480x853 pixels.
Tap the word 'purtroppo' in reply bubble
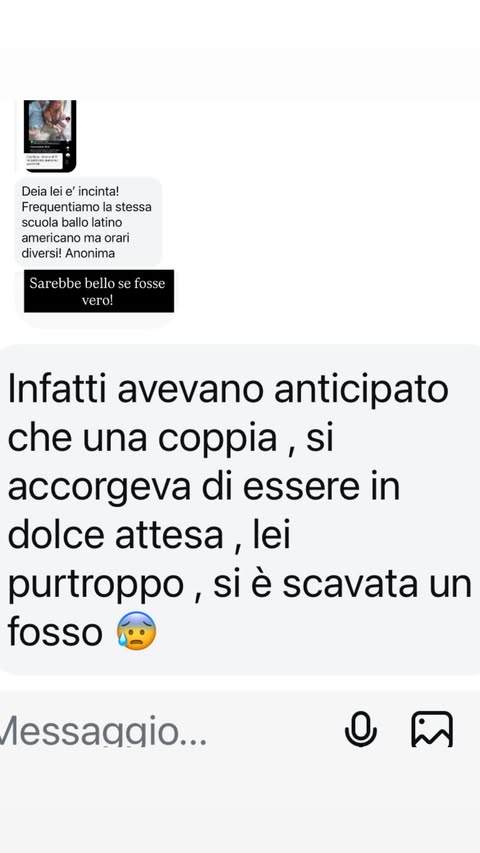[x=96, y=586]
